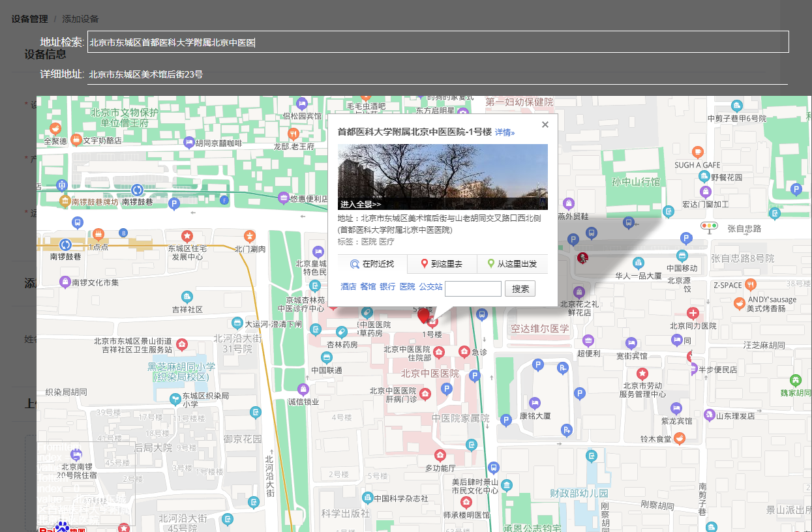This screenshot has height=532, width=812.
Task: Click the 山东理发店 icon
Action: click(710, 414)
